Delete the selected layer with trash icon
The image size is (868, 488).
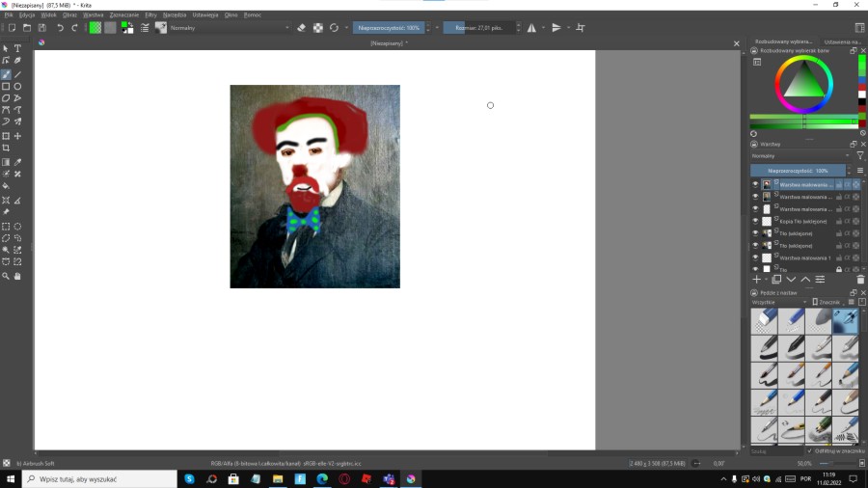tap(859, 280)
